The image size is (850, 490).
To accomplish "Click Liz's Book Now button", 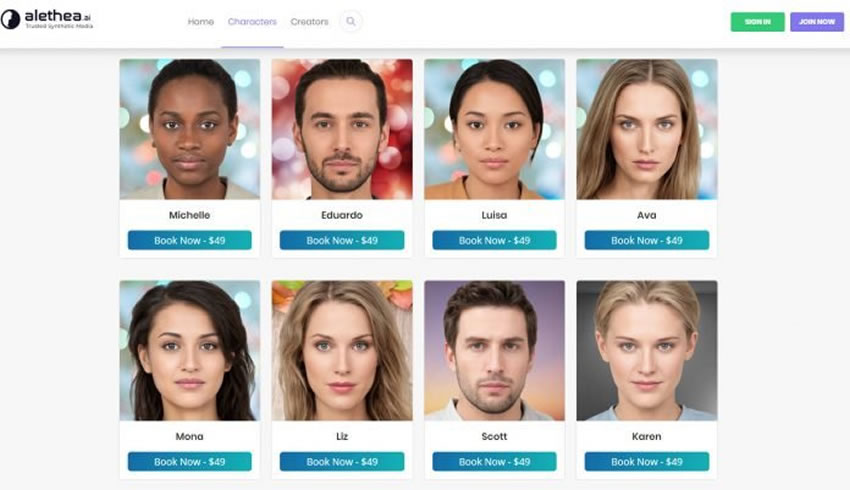I will click(x=342, y=462).
